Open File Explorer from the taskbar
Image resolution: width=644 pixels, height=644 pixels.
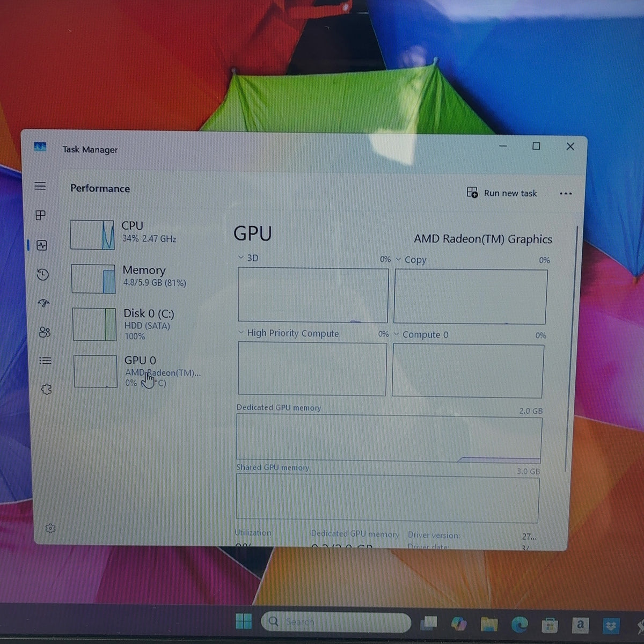pos(489,624)
